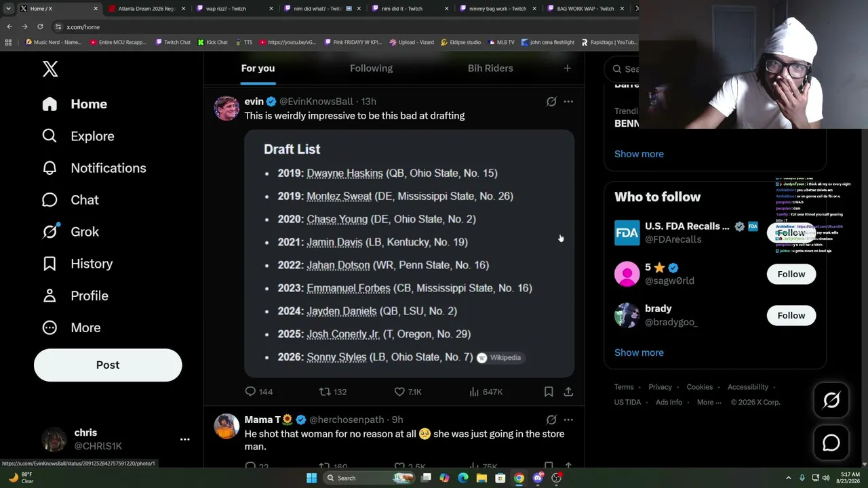This screenshot has width=868, height=488.
Task: Open the floating Grok button
Action: [831, 401]
